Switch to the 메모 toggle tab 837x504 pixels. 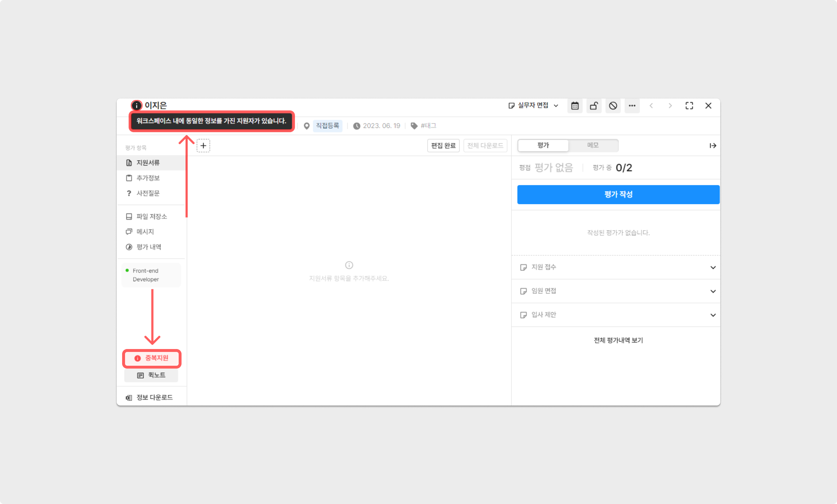point(593,145)
